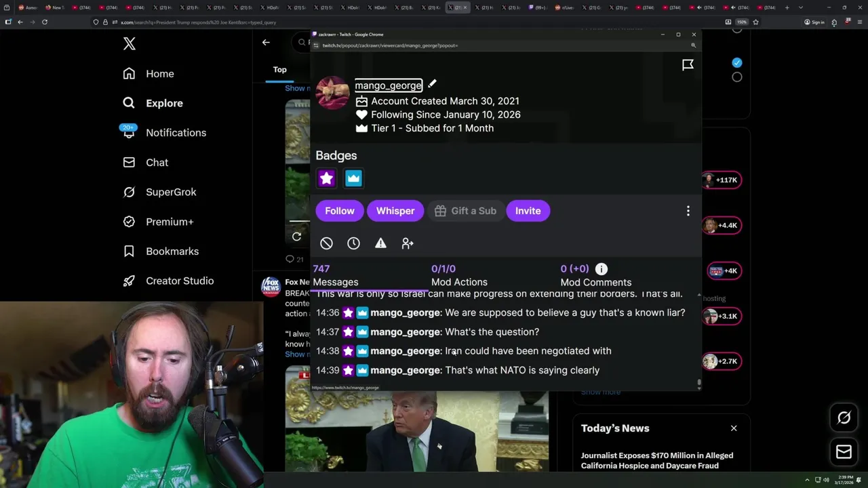The image size is (868, 488).
Task: Open the browser hamburger menu
Action: (x=859, y=22)
